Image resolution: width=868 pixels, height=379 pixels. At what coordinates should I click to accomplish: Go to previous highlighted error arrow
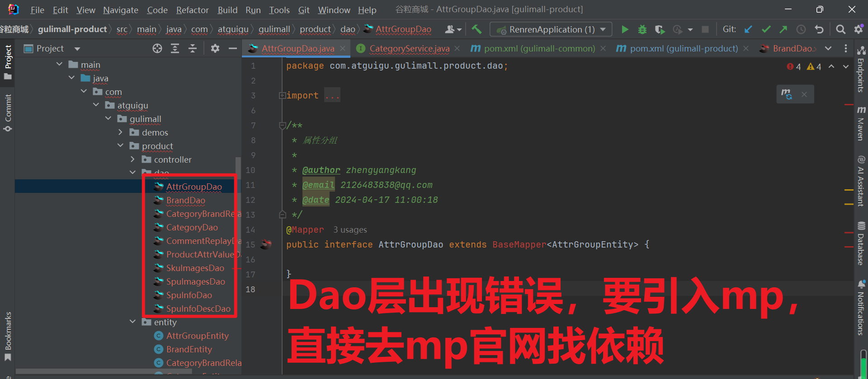tap(831, 66)
